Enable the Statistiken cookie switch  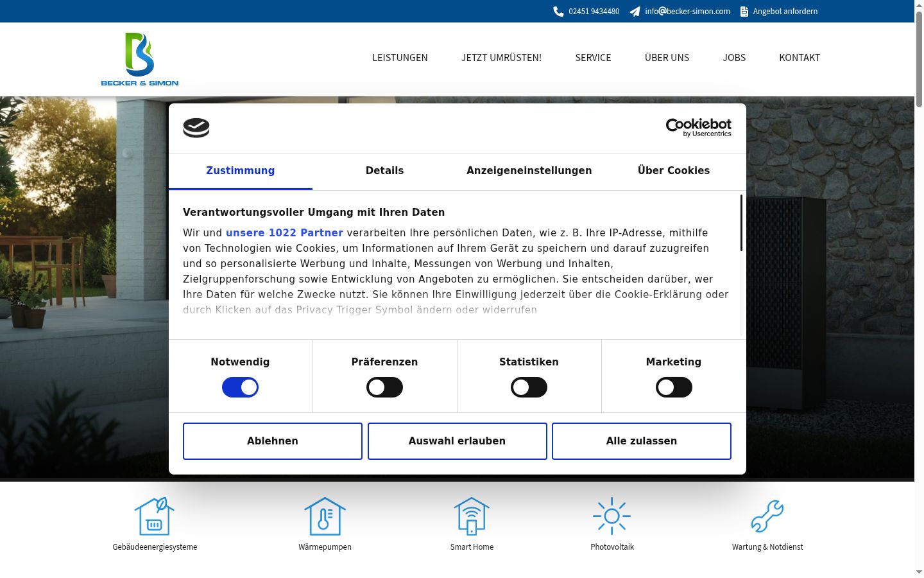point(529,387)
